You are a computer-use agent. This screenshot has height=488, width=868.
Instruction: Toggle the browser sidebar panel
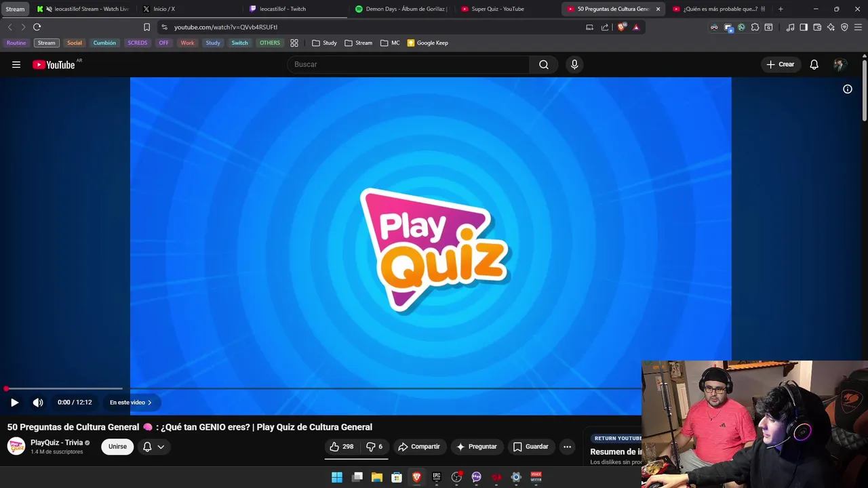804,27
